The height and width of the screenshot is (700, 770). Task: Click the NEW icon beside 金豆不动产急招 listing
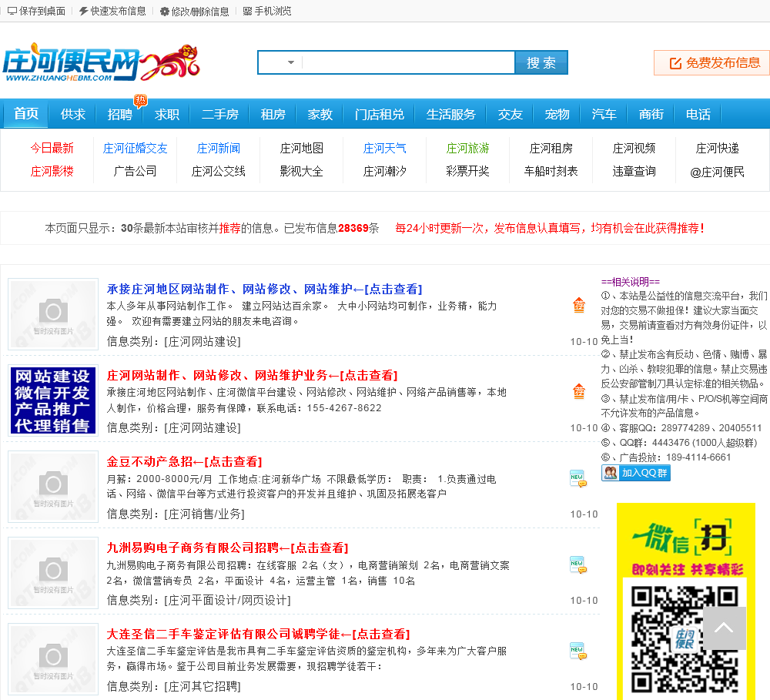click(x=578, y=478)
